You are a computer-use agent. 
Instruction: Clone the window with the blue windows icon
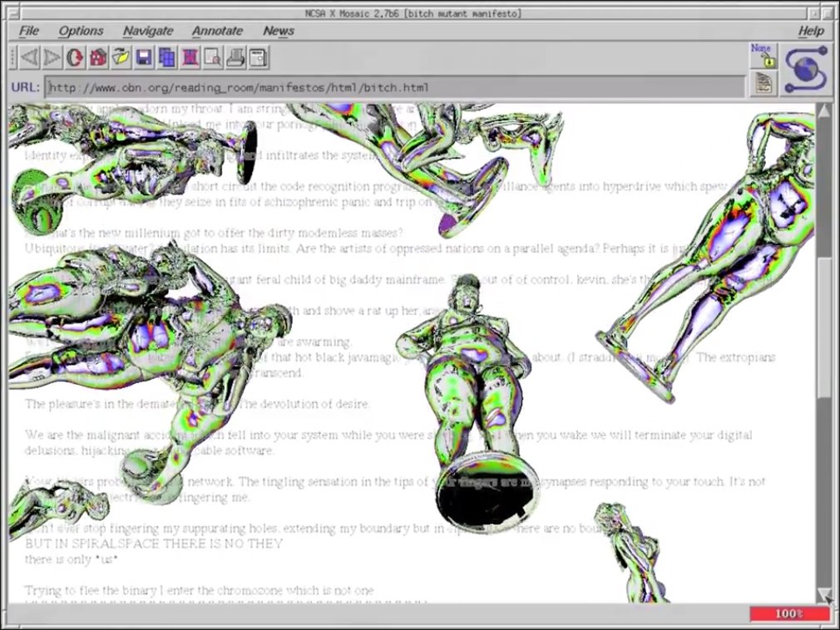(167, 57)
